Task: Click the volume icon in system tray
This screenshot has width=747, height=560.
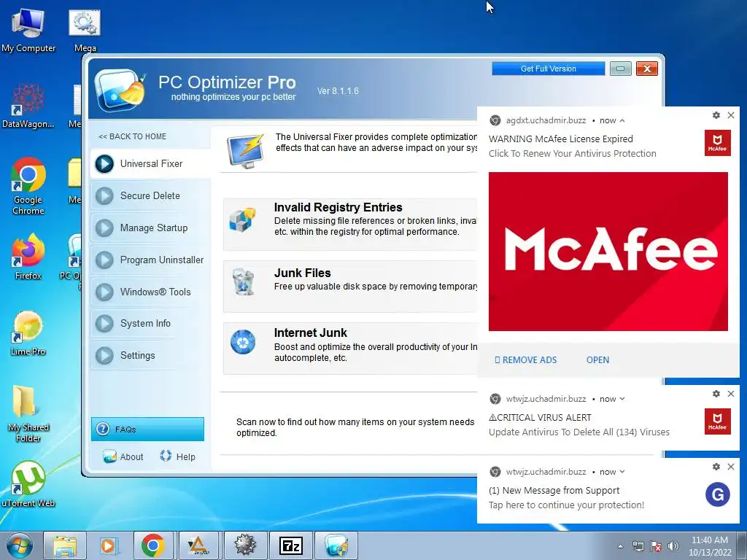Action: (673, 546)
